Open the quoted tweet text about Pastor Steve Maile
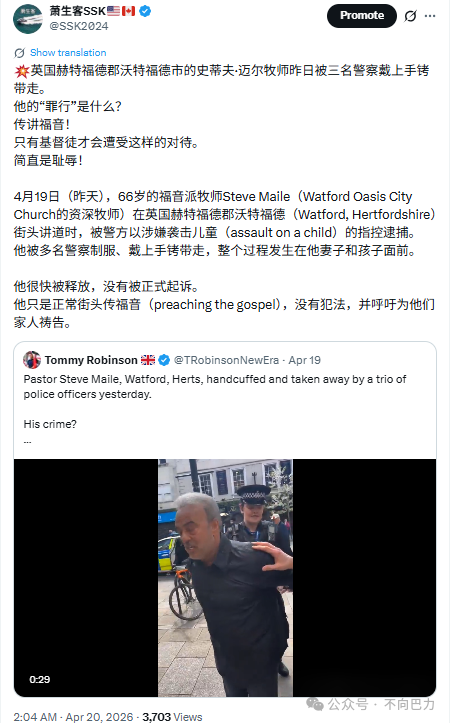Viewport: 450px width, 723px height. pyautogui.click(x=215, y=386)
